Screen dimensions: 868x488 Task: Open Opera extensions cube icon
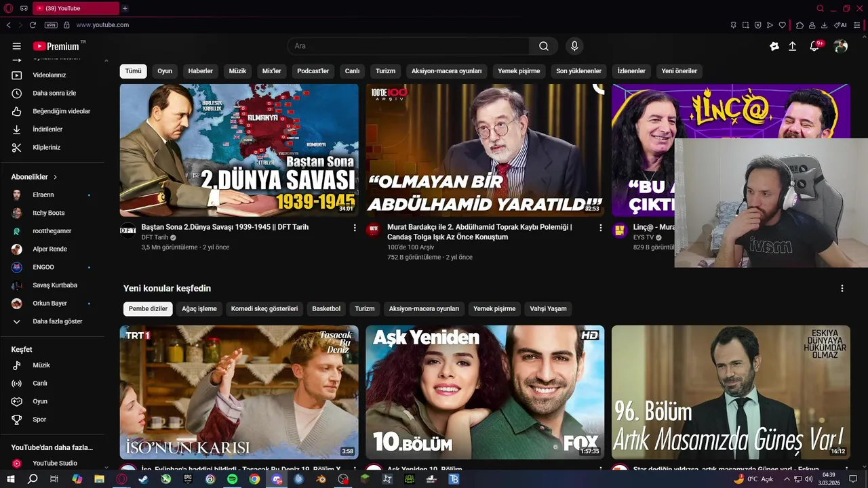tap(800, 25)
